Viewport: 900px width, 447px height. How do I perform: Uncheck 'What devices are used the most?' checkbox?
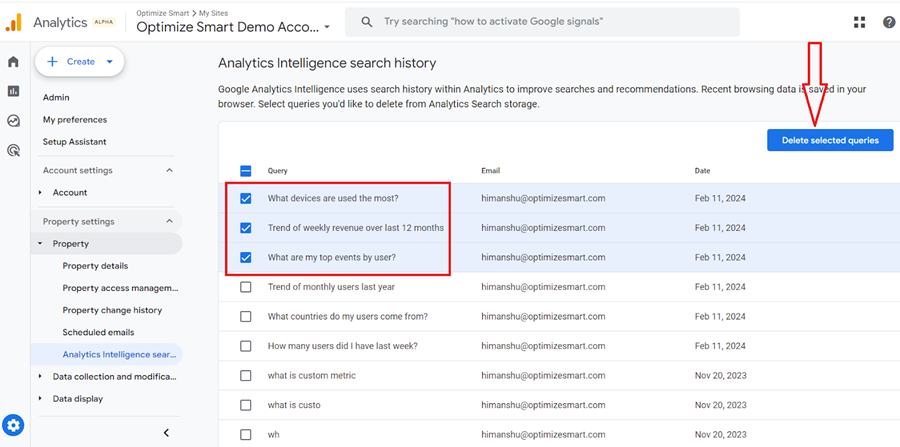pyautogui.click(x=246, y=199)
